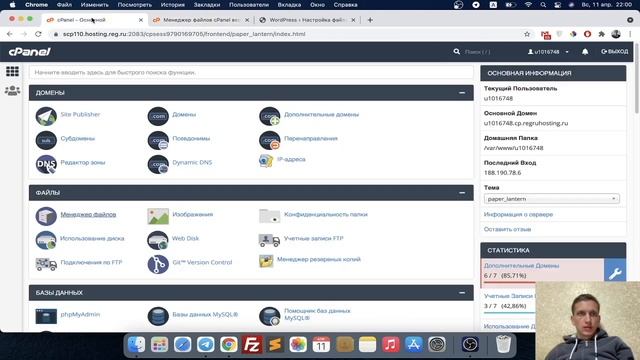Open Дополнительные домены icon

pos(269,116)
